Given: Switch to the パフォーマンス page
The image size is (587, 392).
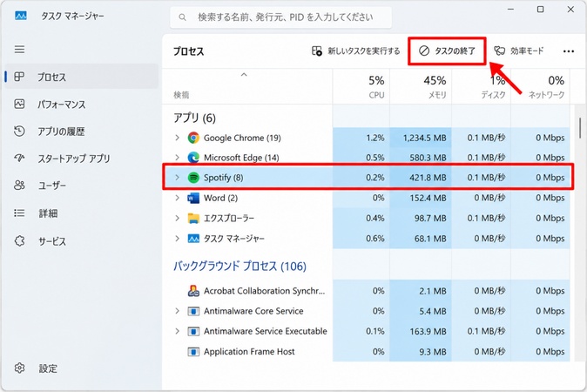Looking at the screenshot, I should click(x=81, y=104).
